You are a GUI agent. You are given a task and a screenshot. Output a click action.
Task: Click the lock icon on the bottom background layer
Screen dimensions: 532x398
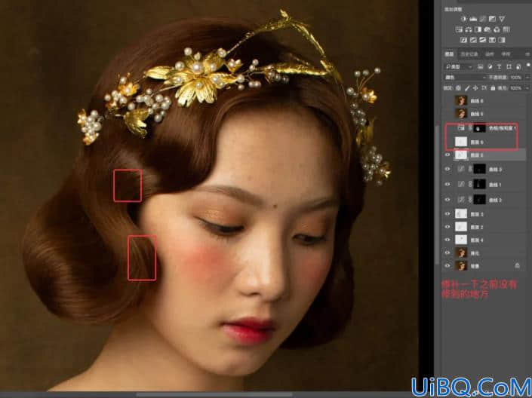pos(517,265)
